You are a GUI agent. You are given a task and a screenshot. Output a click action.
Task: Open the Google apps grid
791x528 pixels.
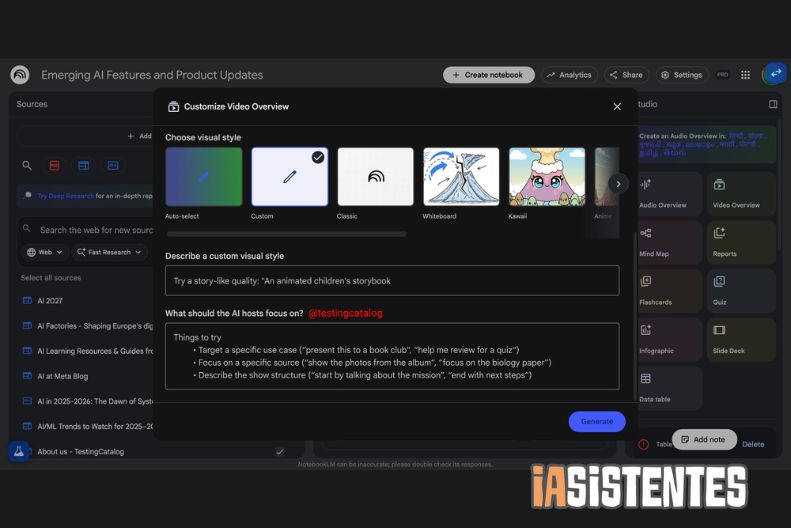(x=745, y=75)
